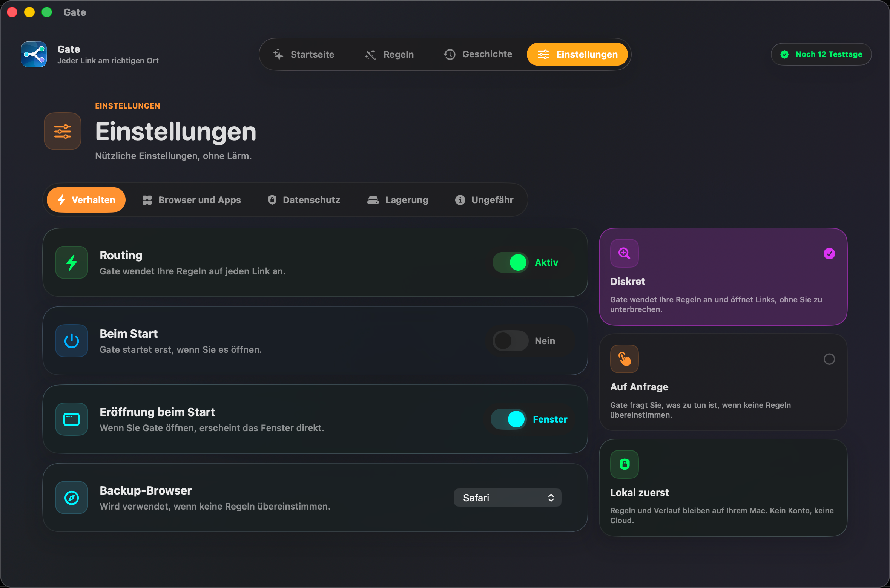Click the Gate window title text

75,12
